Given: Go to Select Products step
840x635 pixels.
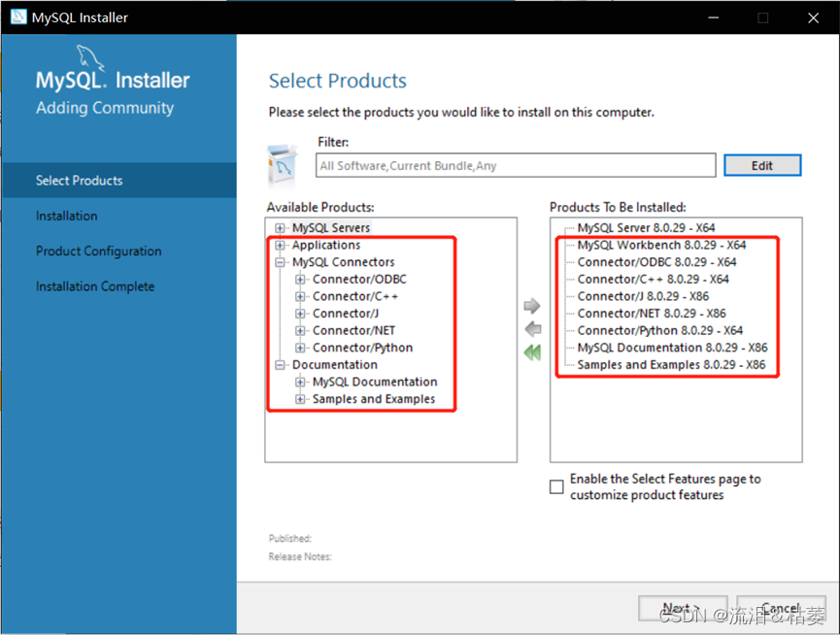Looking at the screenshot, I should (x=118, y=181).
